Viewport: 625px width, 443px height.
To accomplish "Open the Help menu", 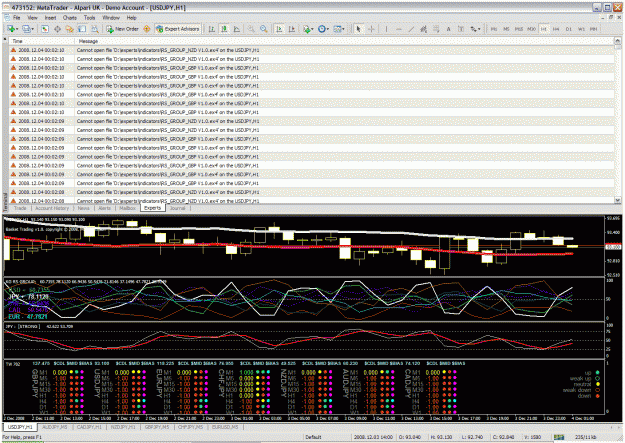I will coord(132,18).
